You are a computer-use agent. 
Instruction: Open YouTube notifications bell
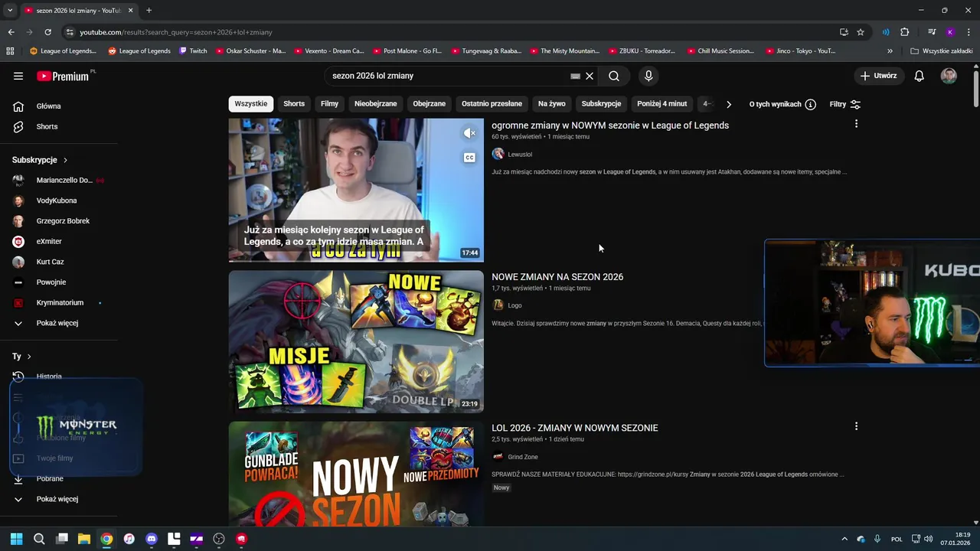tap(920, 76)
